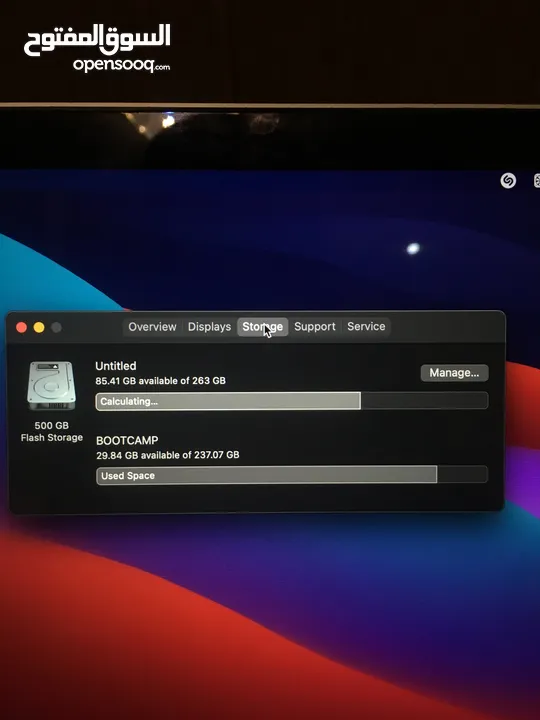The image size is (540, 720).
Task: Select the Storage tab
Action: 263,327
